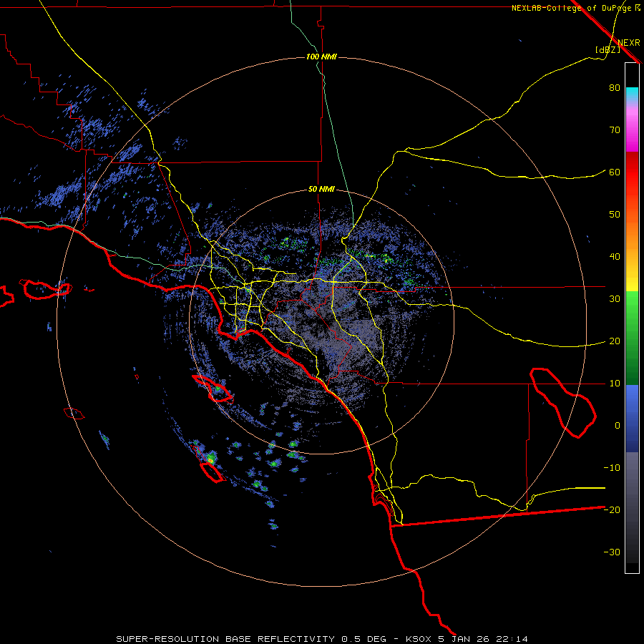Screen dimensions: 644x644
Task: Click the 70 value on the dBZ scale
Action: tap(615, 130)
